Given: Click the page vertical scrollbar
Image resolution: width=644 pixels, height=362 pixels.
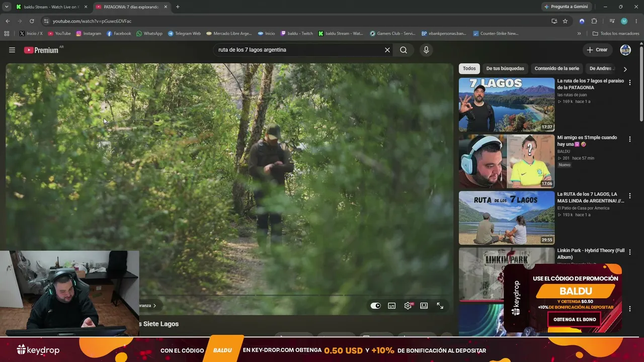Looking at the screenshot, I should pos(641,83).
